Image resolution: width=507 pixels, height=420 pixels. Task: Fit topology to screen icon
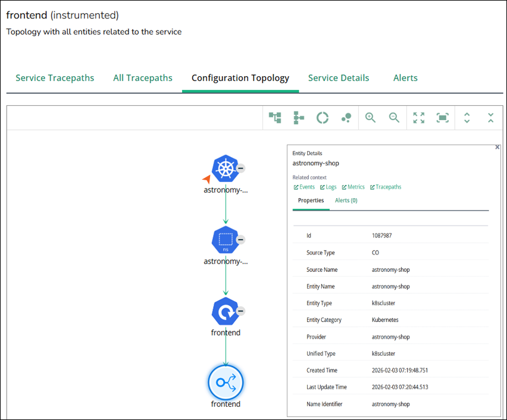point(443,118)
